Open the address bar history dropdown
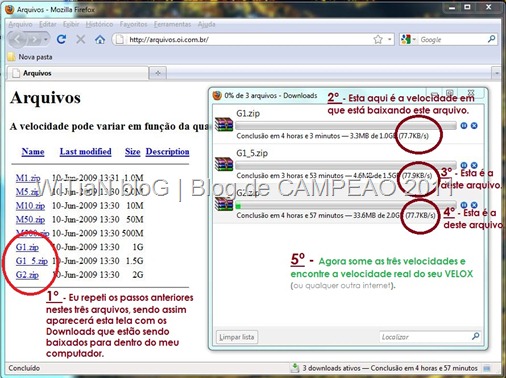 click(390, 40)
